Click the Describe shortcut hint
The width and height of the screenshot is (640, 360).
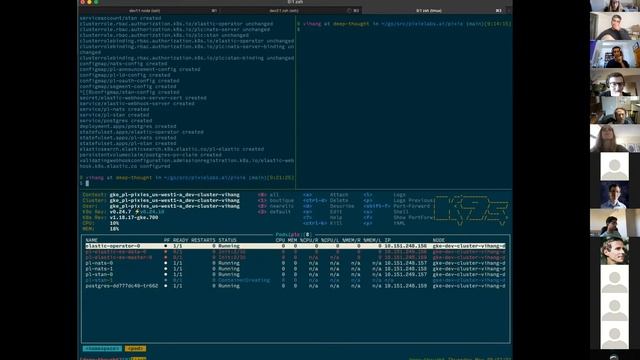pos(342,206)
